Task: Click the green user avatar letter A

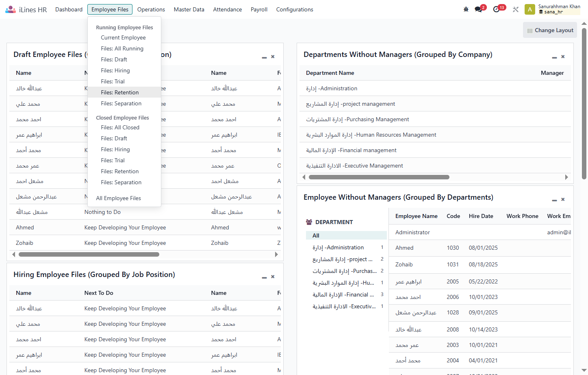Action: pos(530,9)
